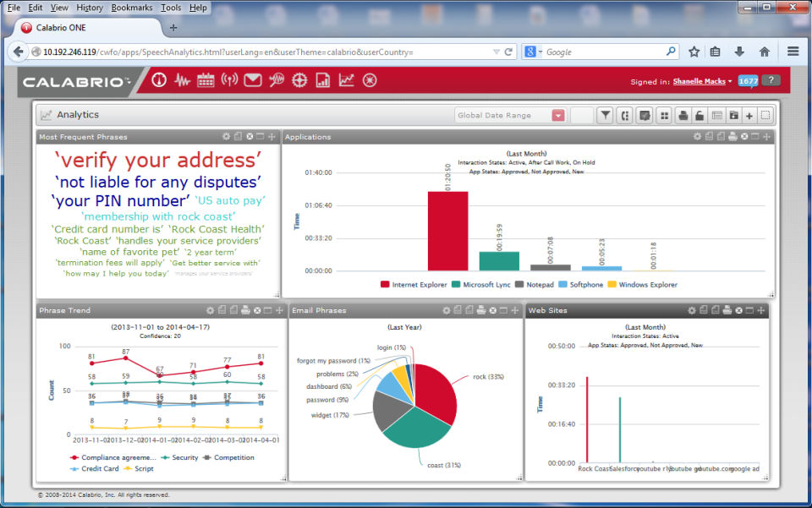Toggle Security series in Phrase Trend legend
Viewport: 812px width, 508px height.
tap(179, 457)
